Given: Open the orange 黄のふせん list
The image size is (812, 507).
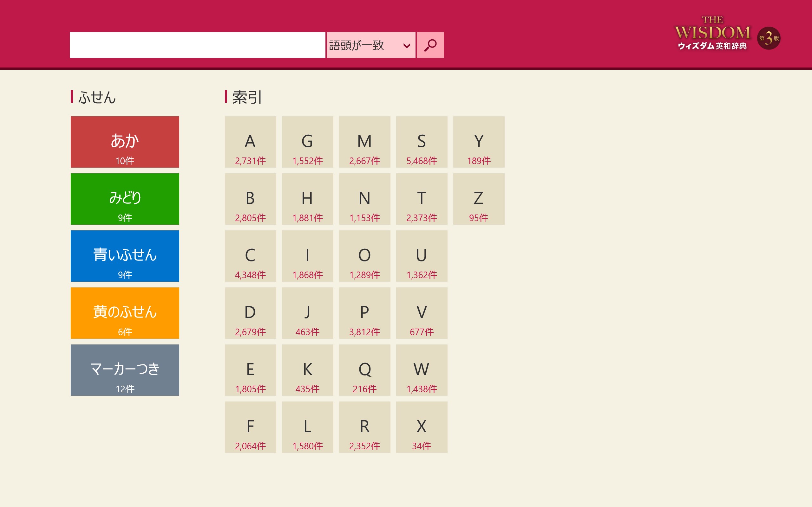Looking at the screenshot, I should pos(125,313).
